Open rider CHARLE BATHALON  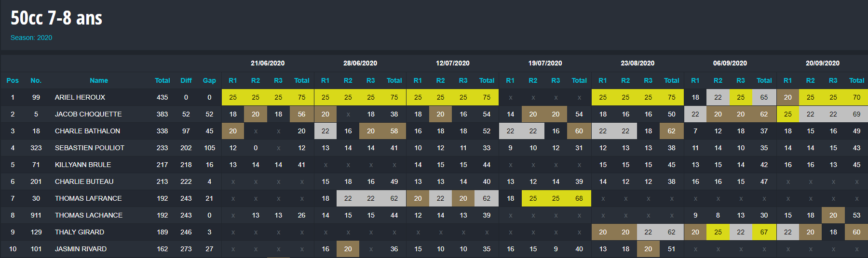coord(88,131)
